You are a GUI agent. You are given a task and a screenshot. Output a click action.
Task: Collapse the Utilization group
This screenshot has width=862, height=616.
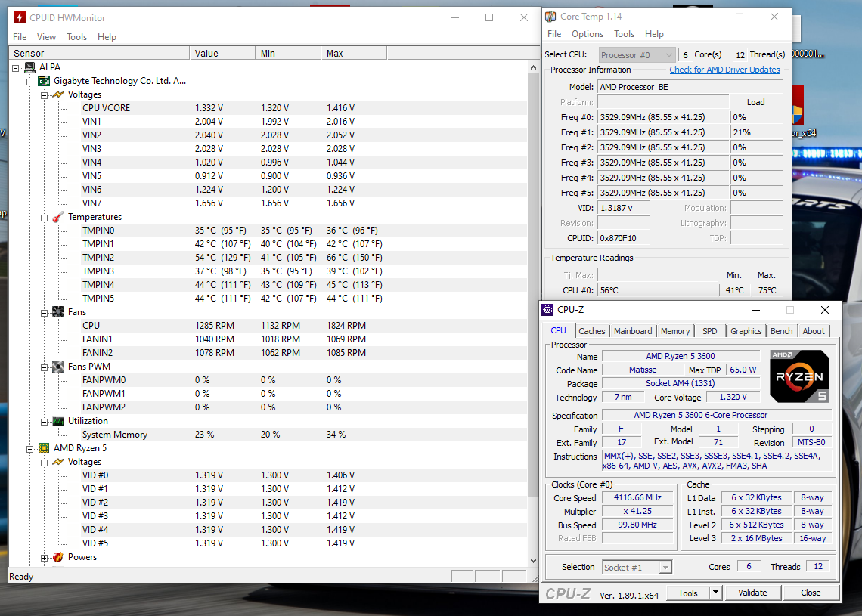coord(44,422)
